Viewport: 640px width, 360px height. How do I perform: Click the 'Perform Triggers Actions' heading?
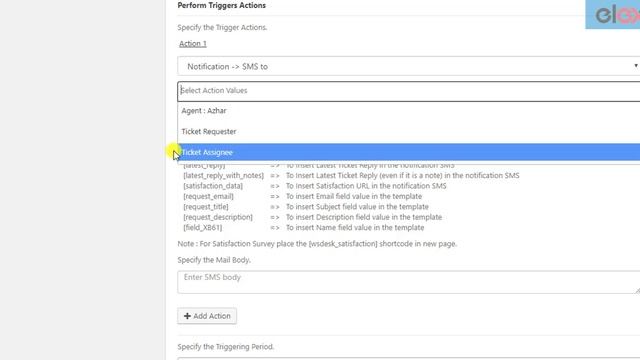(222, 5)
